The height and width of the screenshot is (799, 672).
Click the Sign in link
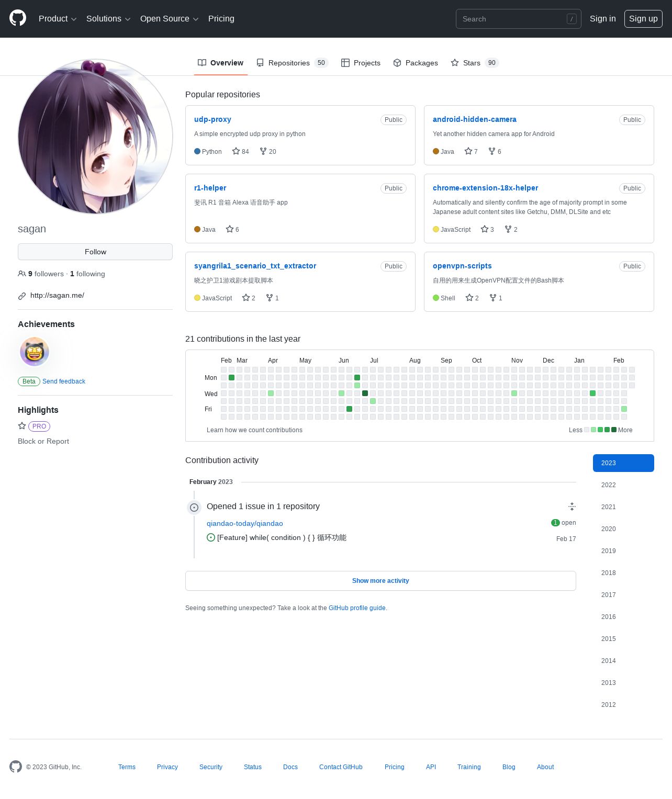click(x=603, y=19)
